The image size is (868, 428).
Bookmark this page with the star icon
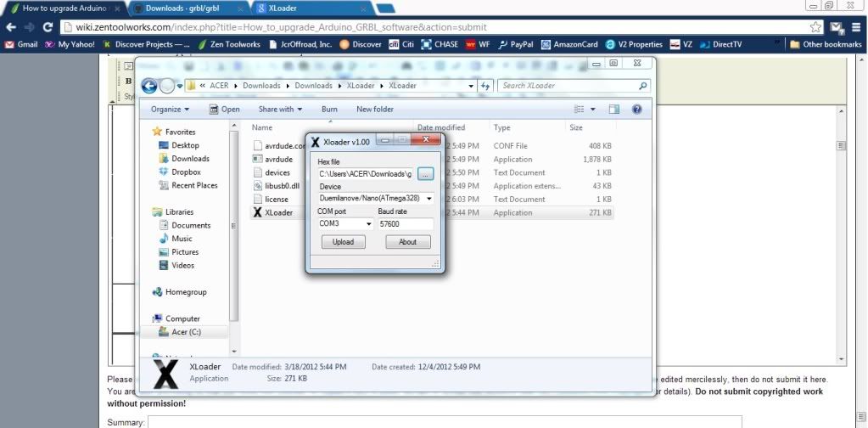coord(815,27)
